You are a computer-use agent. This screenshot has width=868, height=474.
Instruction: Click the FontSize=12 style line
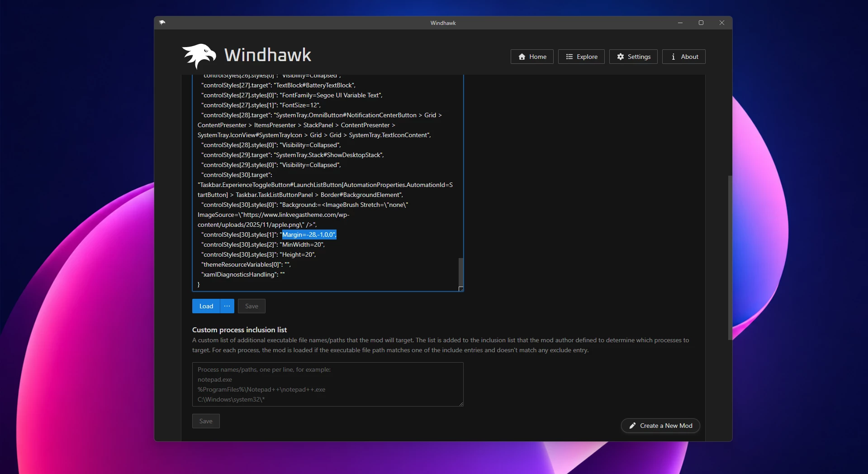[x=261, y=105]
